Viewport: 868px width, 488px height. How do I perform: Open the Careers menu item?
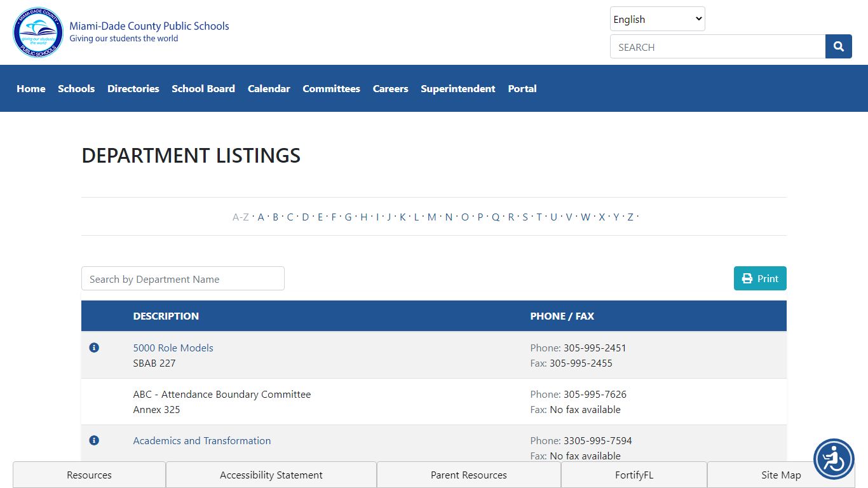click(x=390, y=88)
